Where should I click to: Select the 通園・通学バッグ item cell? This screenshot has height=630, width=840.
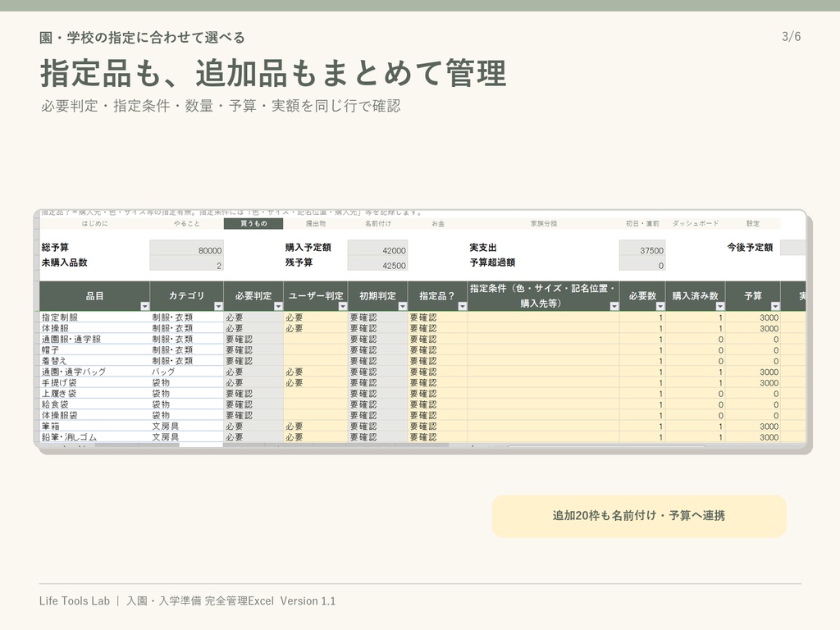95,372
